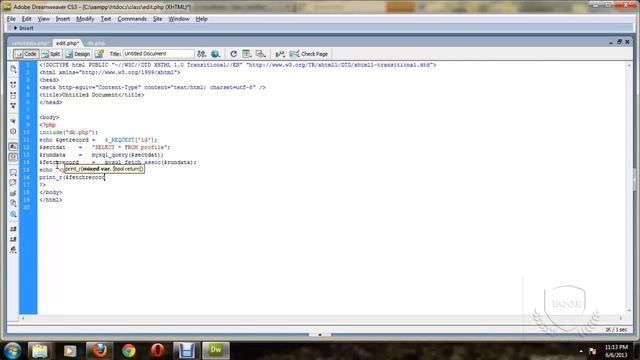Open Windows Explorer from the taskbar
The image size is (640, 360).
(x=40, y=351)
